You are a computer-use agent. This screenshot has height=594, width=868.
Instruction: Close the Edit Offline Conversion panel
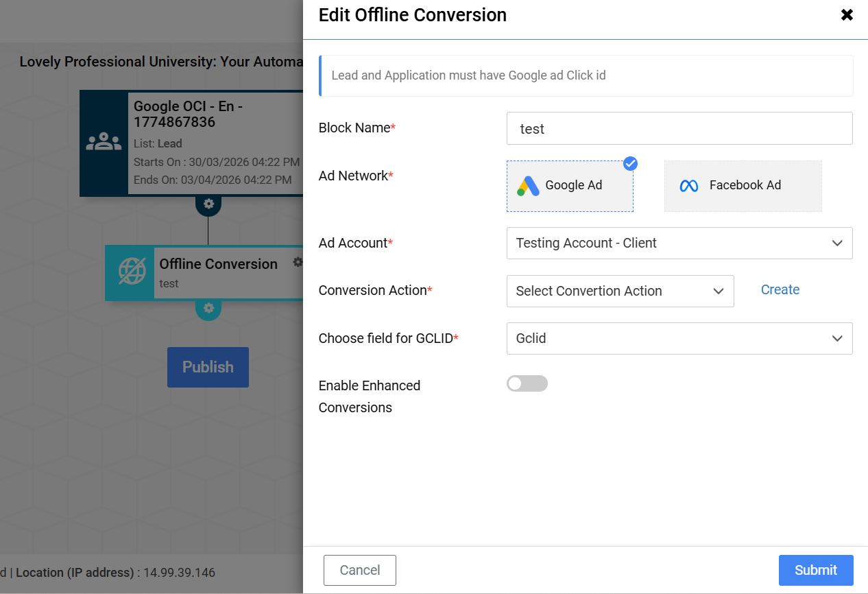point(847,15)
